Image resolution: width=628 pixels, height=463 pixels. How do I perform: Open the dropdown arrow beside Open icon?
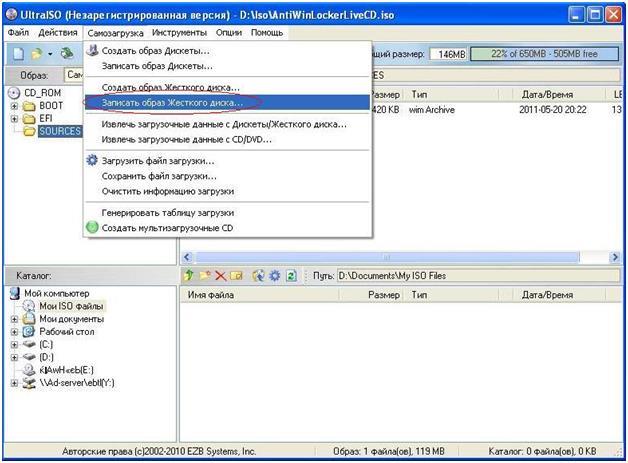pos(50,54)
